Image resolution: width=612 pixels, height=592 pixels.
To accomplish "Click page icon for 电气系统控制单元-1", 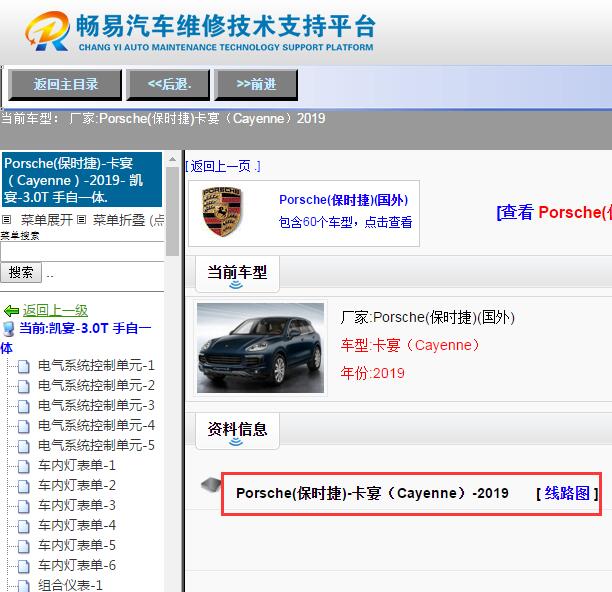I will 24,366.
